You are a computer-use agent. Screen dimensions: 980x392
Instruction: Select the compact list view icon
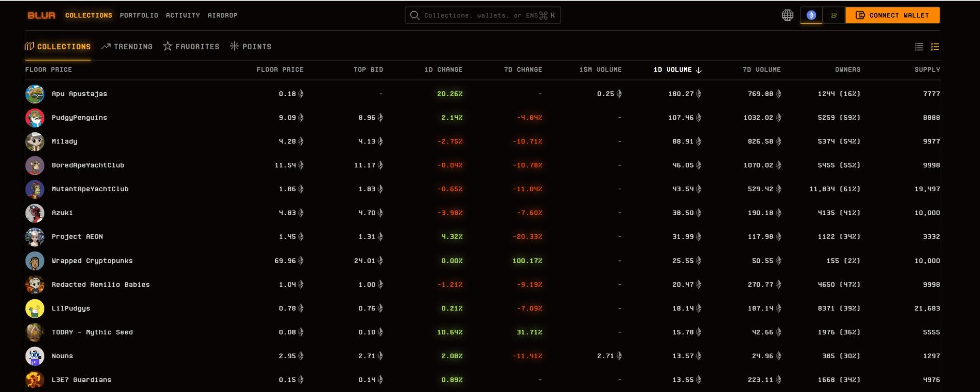coord(919,46)
